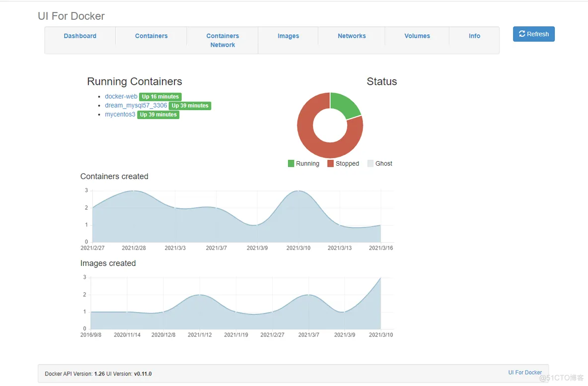Click the 2020/11/14 images chart date

(127, 335)
